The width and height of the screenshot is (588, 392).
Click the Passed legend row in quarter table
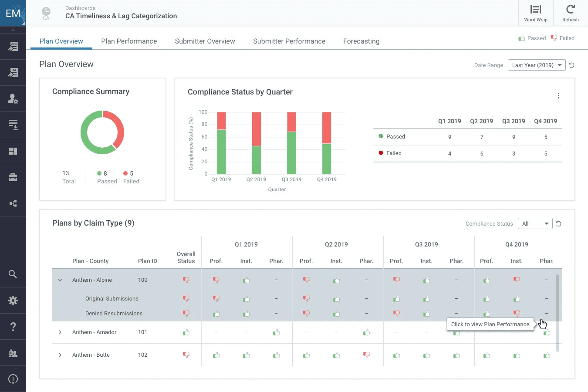467,137
